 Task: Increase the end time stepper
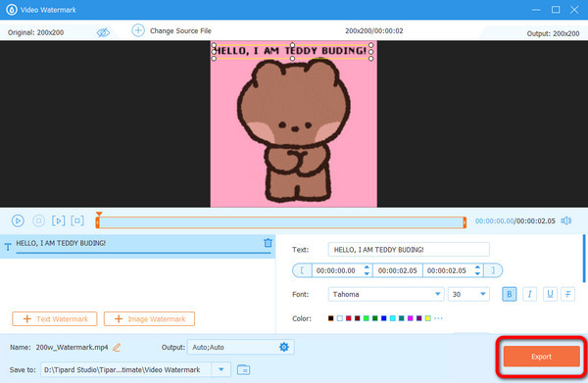pos(477,267)
